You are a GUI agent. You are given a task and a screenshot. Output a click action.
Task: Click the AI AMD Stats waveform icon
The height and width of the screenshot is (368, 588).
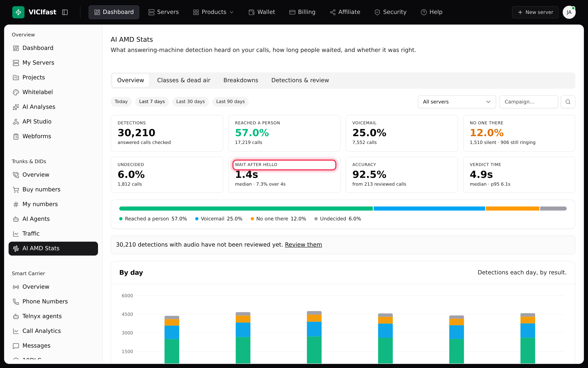(x=16, y=248)
